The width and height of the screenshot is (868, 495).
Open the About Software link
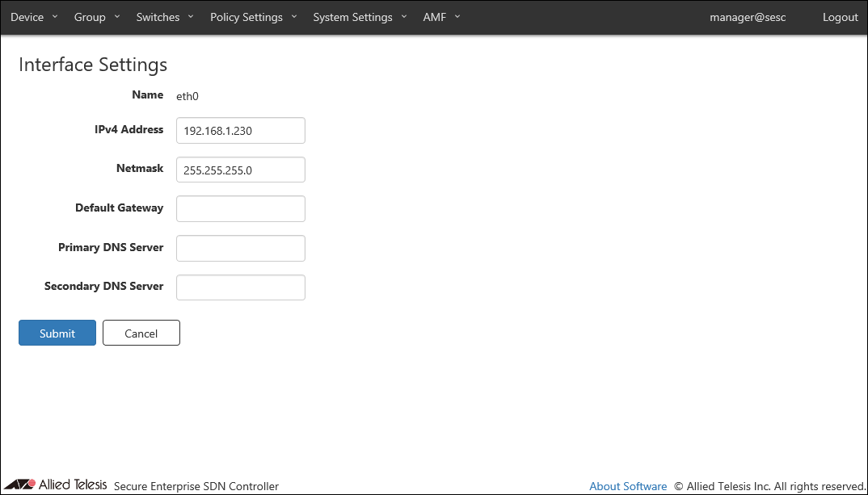point(628,486)
